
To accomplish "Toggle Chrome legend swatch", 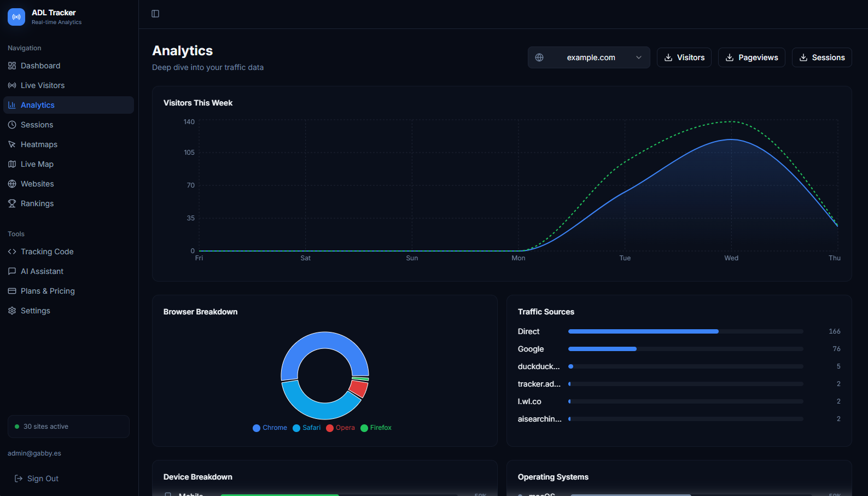I will [257, 428].
